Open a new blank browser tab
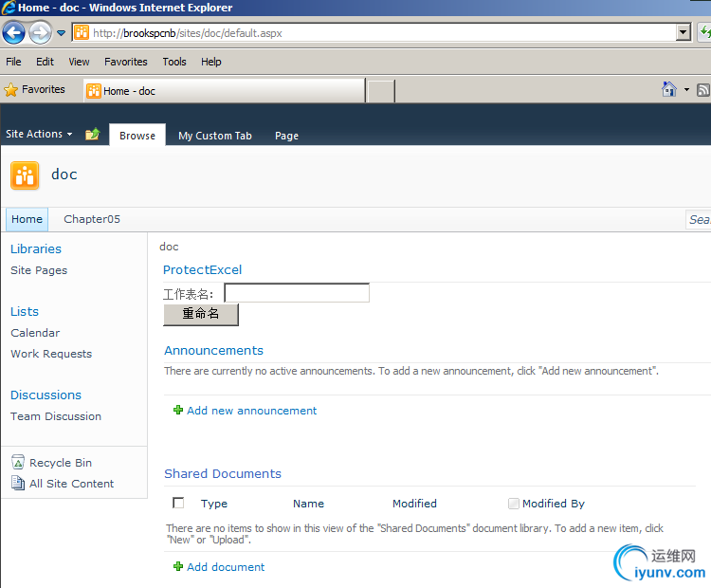The image size is (711, 588). (380, 91)
